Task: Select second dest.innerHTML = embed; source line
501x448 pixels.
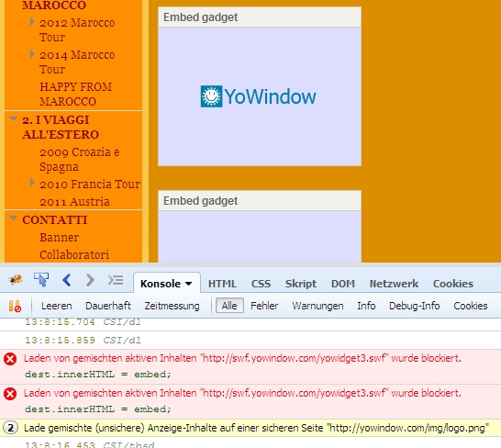Action: (x=98, y=409)
